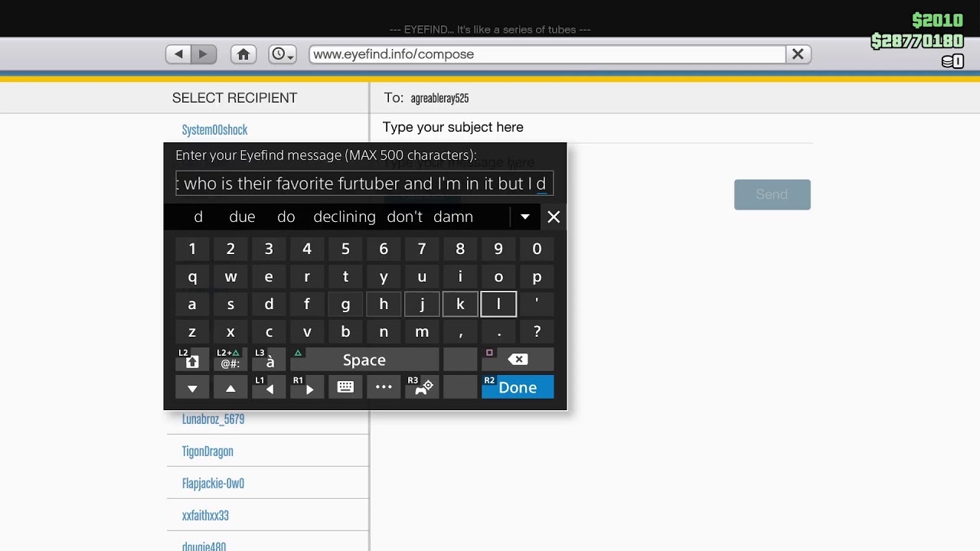Viewport: 980px width, 551px height.
Task: Tap the e letter key
Action: pyautogui.click(x=269, y=277)
